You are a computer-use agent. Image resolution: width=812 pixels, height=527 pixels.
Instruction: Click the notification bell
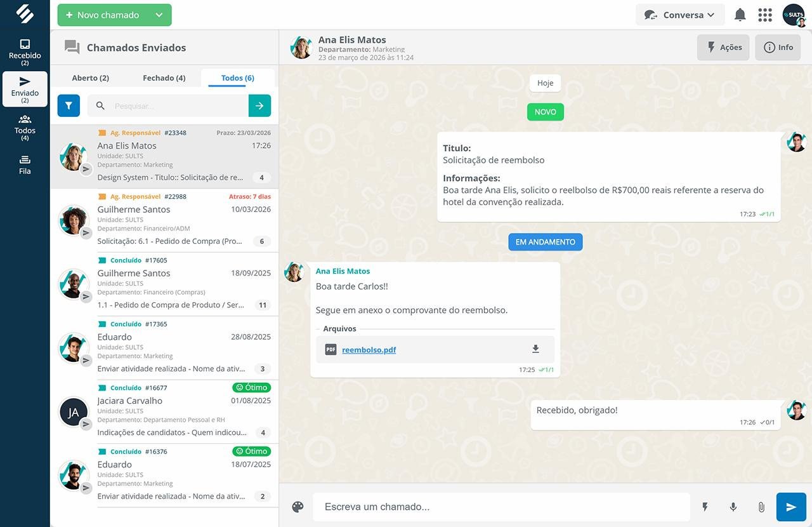740,14
